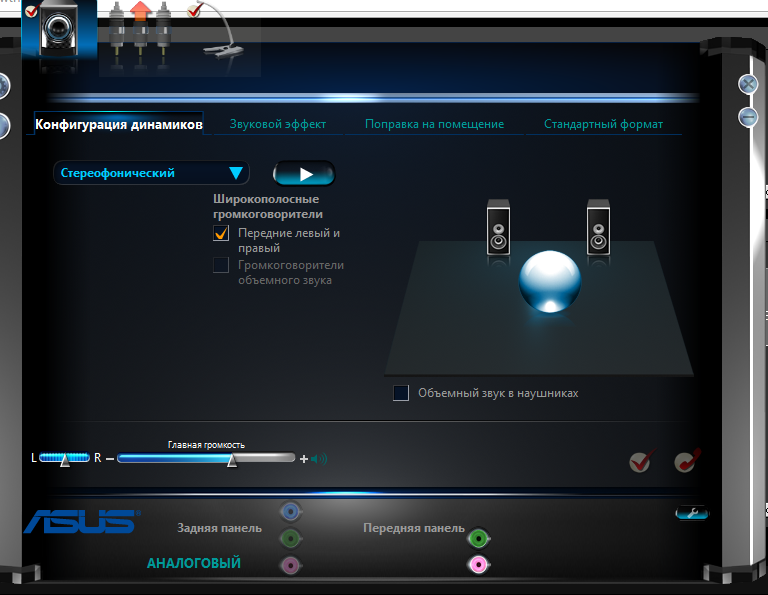Click the pink front panel jack
The width and height of the screenshot is (768, 595).
479,565
